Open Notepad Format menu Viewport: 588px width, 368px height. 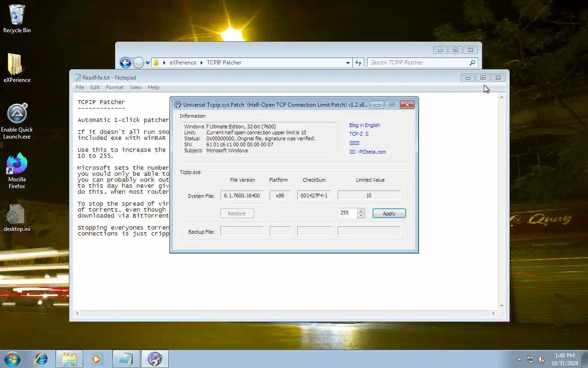tap(115, 87)
